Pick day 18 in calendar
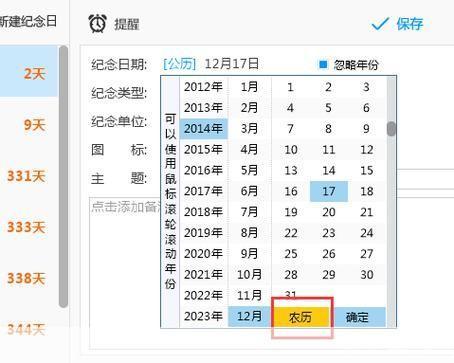Viewport: 454px width, 363px height. pyautogui.click(x=367, y=191)
